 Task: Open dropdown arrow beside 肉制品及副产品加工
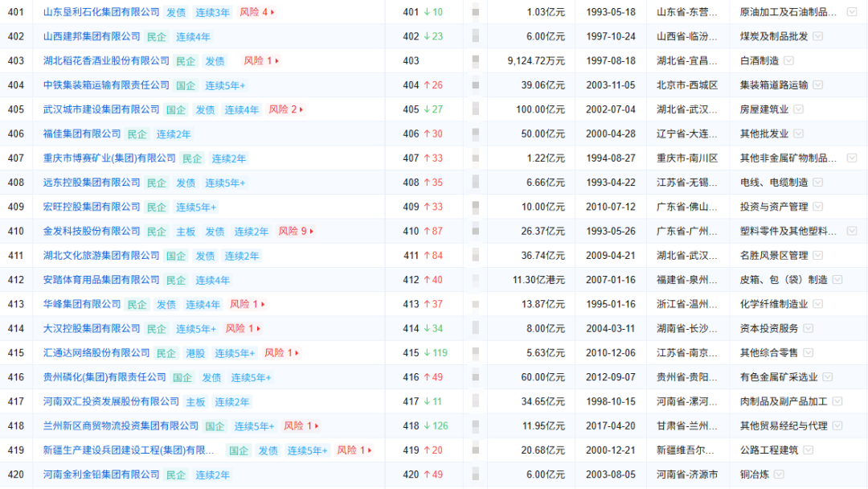coord(837,401)
